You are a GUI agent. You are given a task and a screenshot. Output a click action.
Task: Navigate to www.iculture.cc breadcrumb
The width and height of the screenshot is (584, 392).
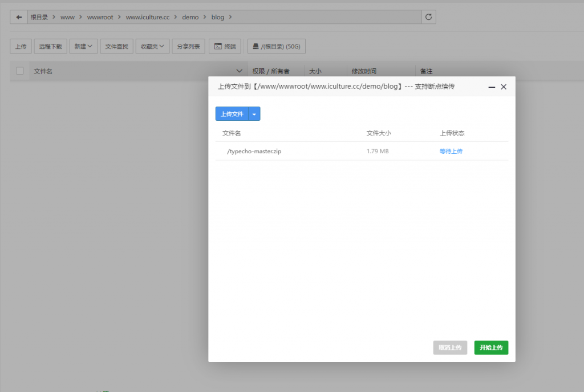pos(148,17)
